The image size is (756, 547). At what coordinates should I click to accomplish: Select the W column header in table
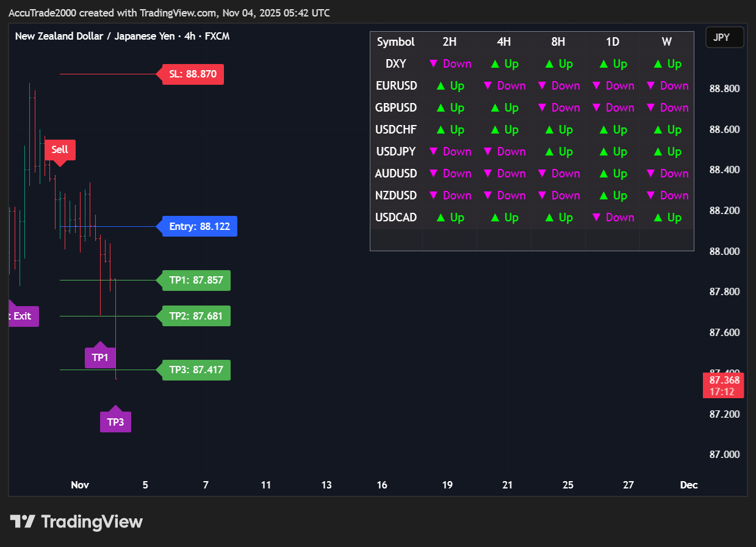(x=666, y=42)
